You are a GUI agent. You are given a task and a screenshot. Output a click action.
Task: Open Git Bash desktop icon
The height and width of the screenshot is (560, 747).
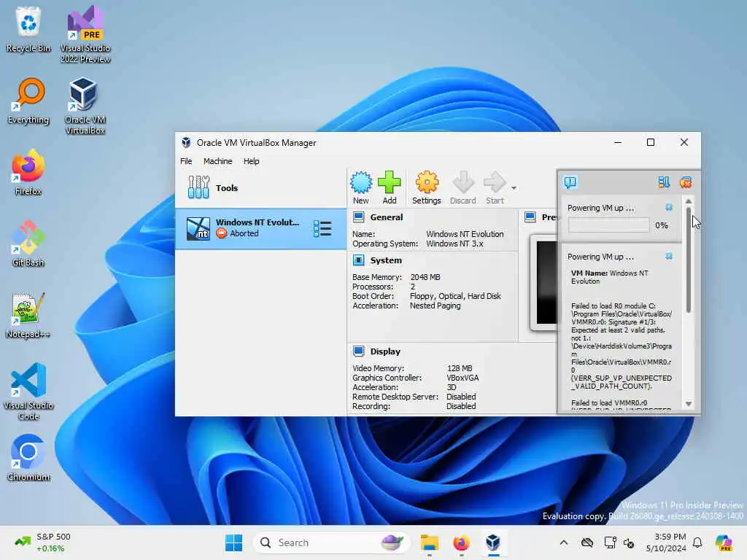click(x=28, y=244)
